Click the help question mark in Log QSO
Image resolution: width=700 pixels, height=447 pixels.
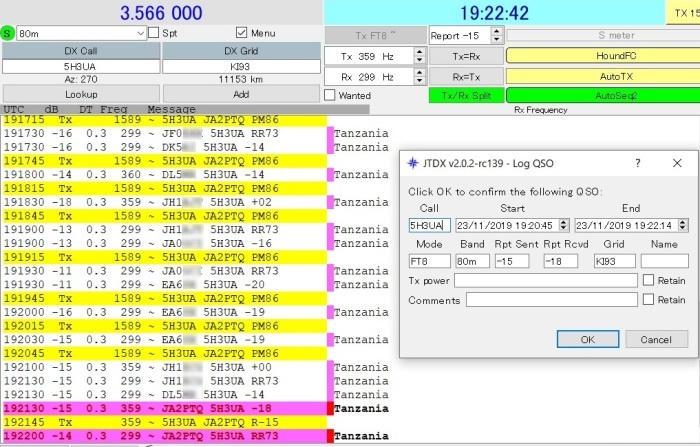[x=638, y=163]
